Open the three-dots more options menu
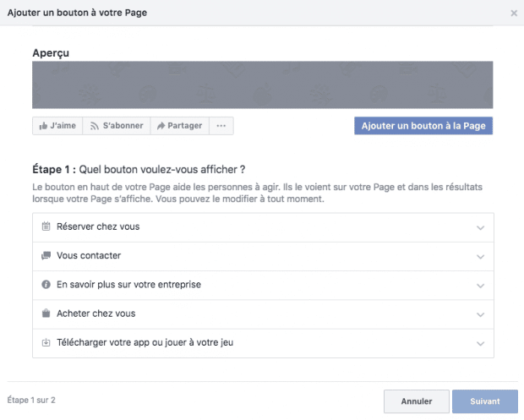Screen dimensions: 524x420 point(221,126)
